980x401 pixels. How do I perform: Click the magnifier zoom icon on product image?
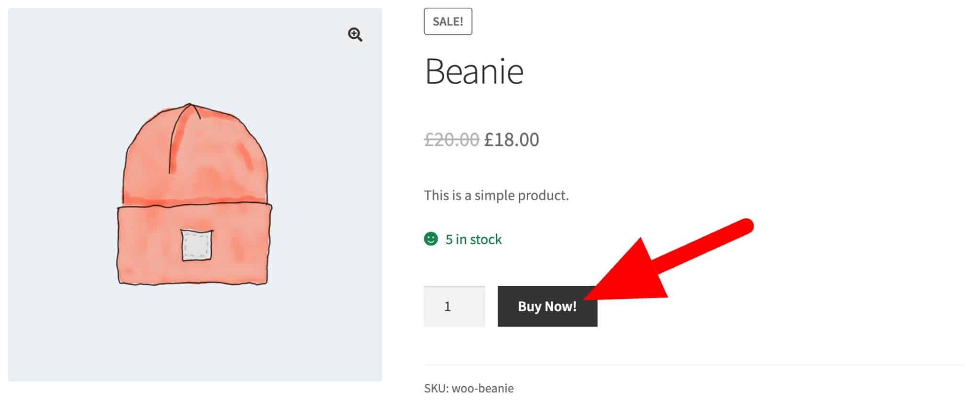pyautogui.click(x=355, y=34)
